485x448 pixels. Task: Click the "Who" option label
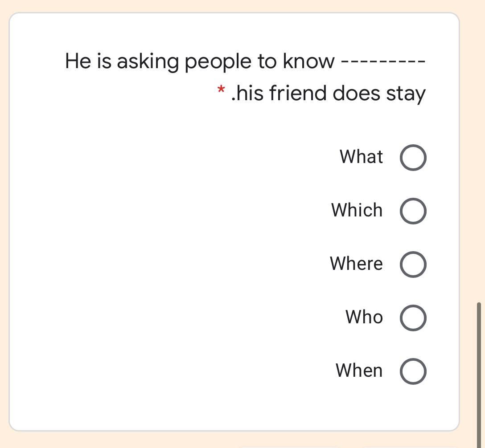click(364, 317)
